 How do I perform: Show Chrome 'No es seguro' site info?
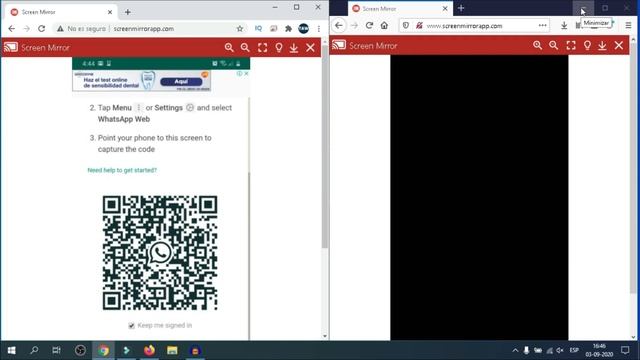[82, 29]
